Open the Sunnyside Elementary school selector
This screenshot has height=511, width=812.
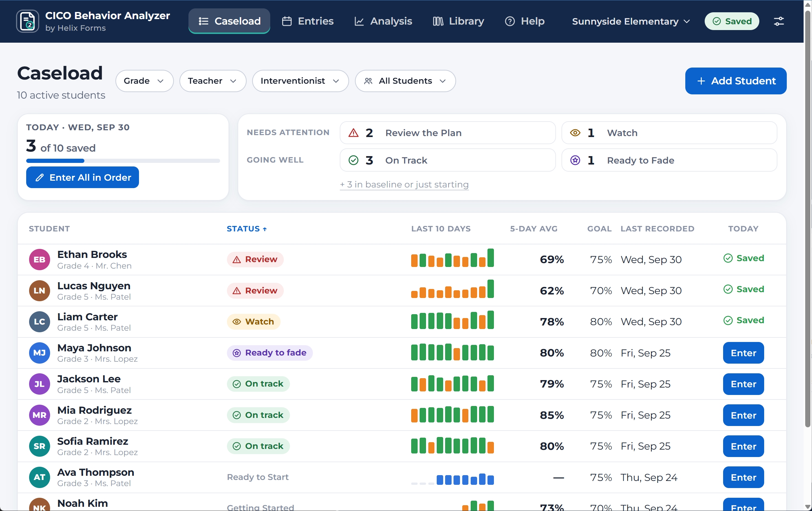click(631, 21)
